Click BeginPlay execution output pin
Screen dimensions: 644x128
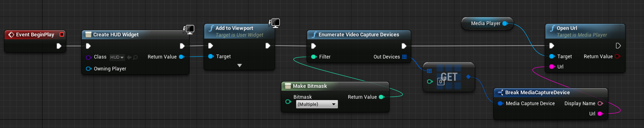(59, 46)
